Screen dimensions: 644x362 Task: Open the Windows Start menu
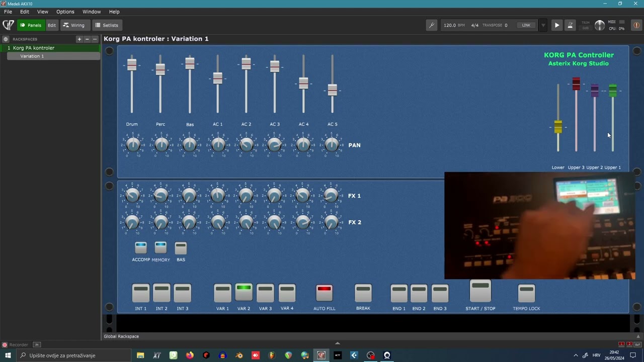(8, 355)
